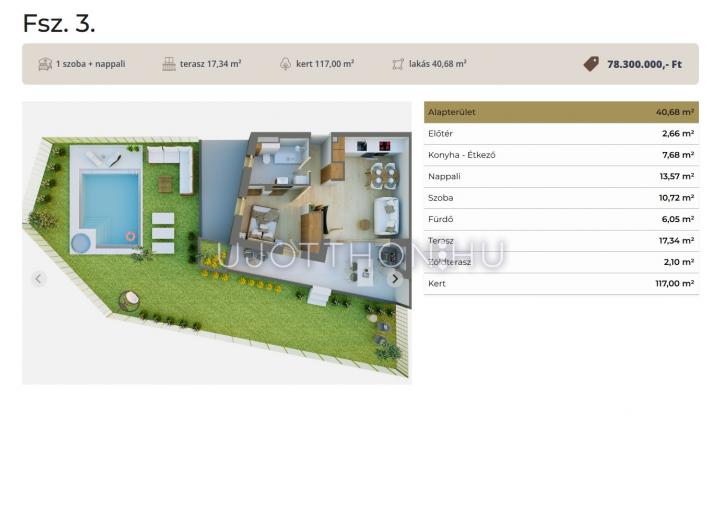Select the Előtér row in the table
This screenshot has height=510, width=720.
560,133
